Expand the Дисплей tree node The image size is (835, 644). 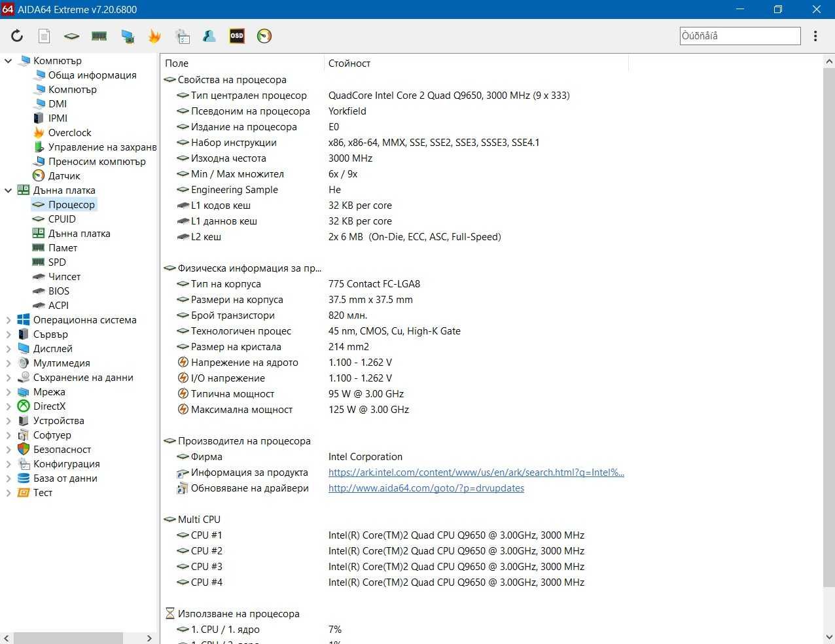[x=8, y=349]
